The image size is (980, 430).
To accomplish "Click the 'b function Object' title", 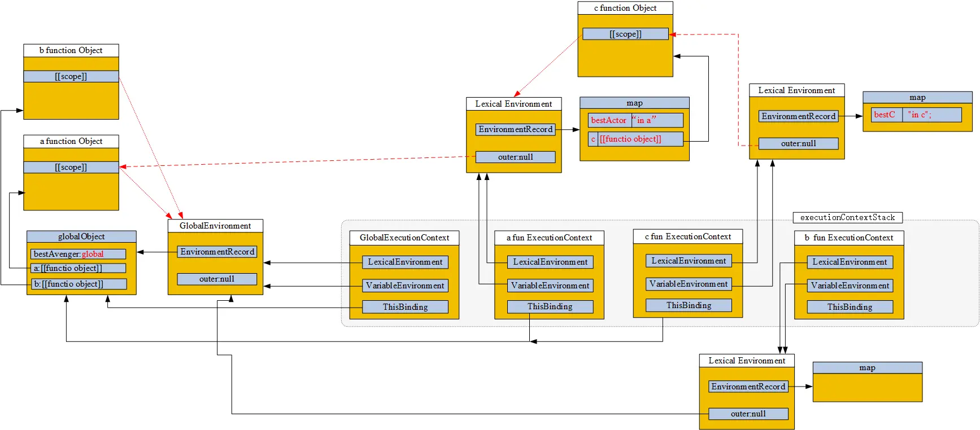I will click(x=71, y=50).
